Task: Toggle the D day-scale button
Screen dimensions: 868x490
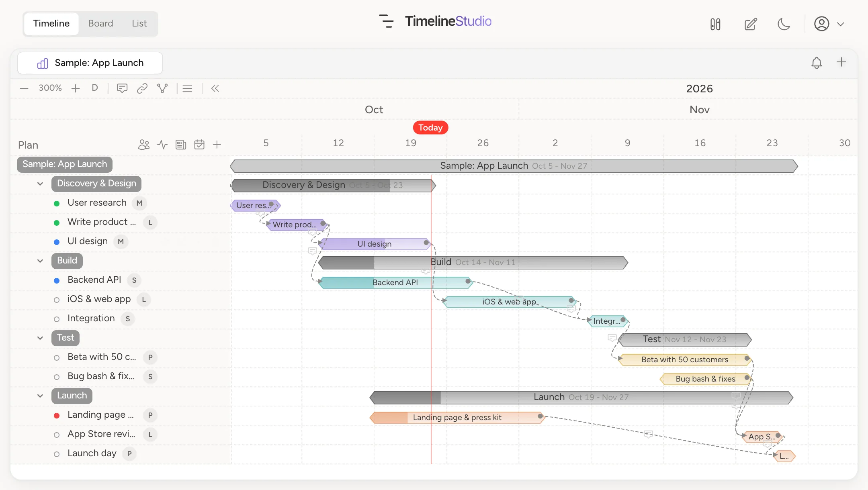Action: [x=95, y=88]
